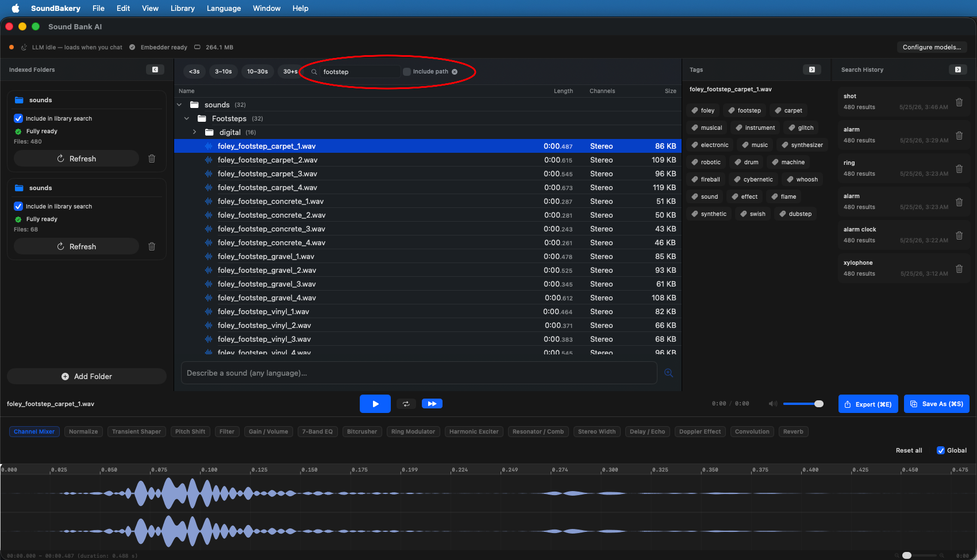Select the 'foley' tag

pyautogui.click(x=703, y=110)
